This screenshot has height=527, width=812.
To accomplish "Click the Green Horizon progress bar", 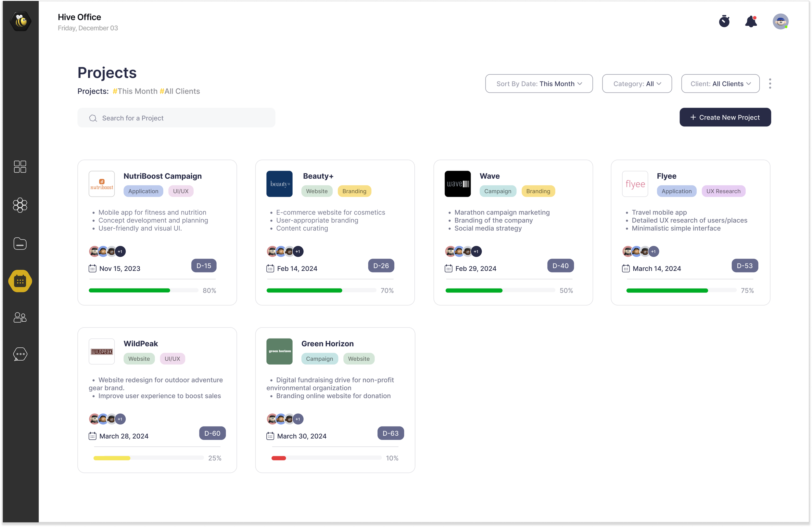I will click(326, 458).
